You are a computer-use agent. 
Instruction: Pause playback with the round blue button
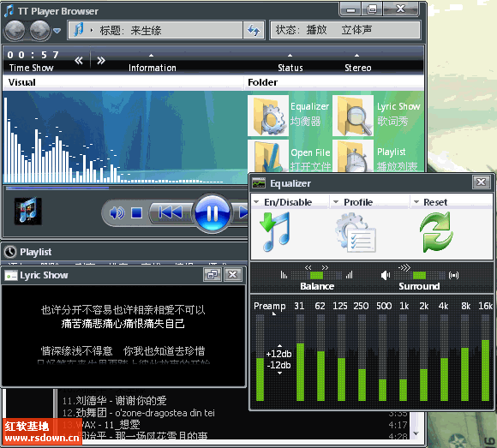[212, 213]
